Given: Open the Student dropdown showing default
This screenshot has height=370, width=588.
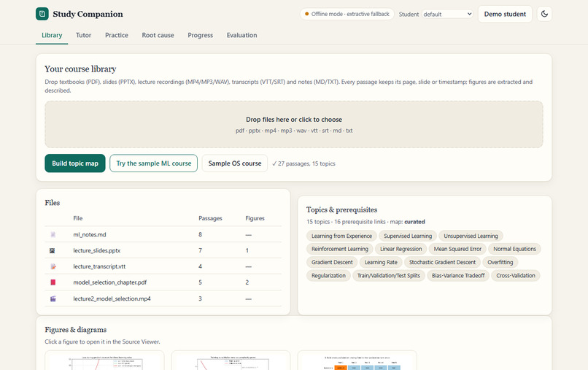Looking at the screenshot, I should pyautogui.click(x=447, y=14).
